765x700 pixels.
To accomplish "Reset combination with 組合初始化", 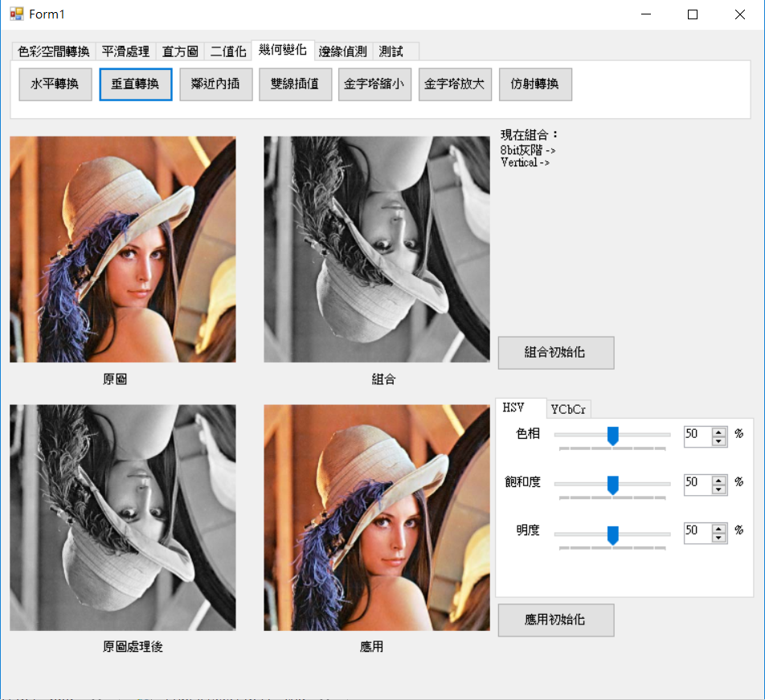I will 556,353.
